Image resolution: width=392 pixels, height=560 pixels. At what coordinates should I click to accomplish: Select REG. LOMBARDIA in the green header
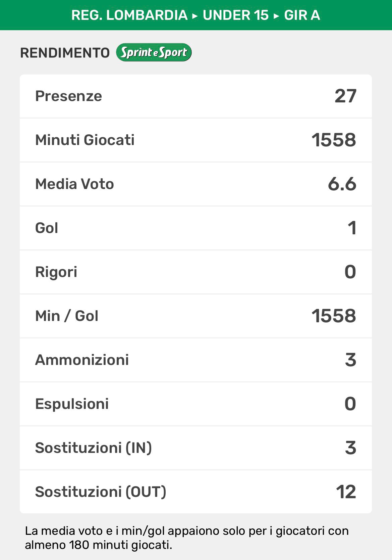tap(129, 15)
